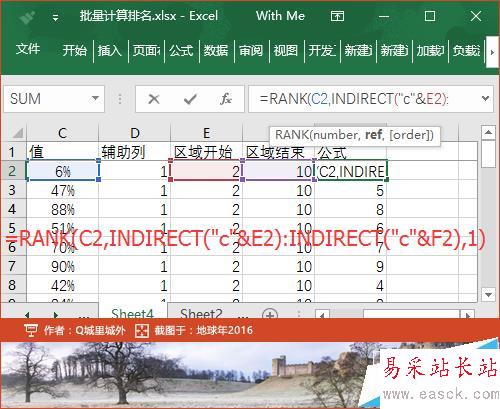Click the RANK function name in tooltip

tap(292, 135)
